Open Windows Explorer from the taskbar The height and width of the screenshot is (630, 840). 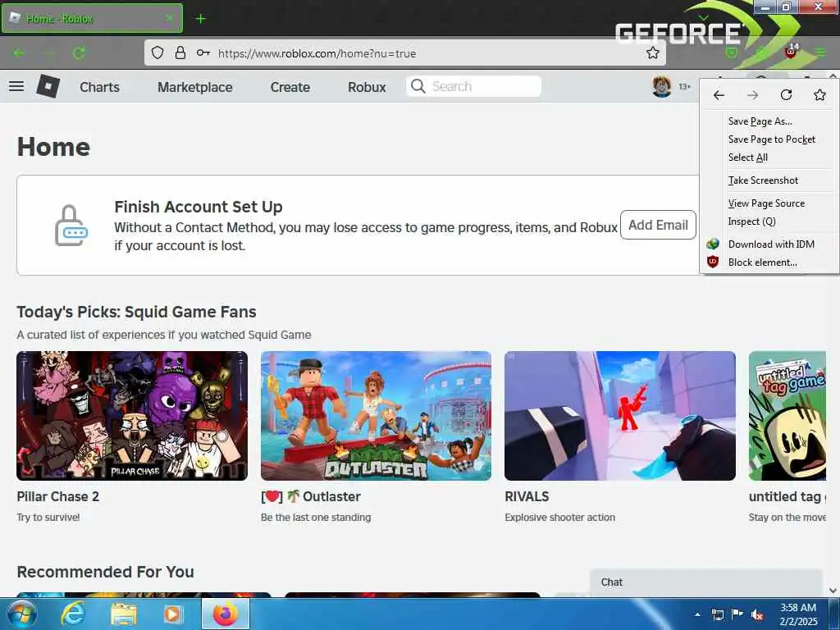124,614
